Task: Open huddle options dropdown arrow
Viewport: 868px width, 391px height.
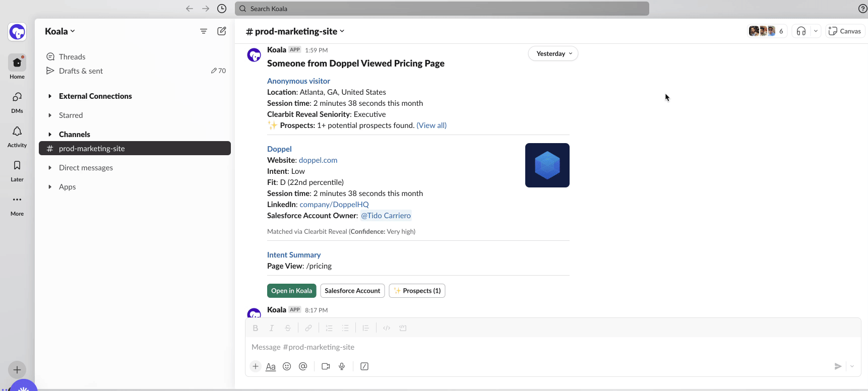Action: [x=816, y=31]
